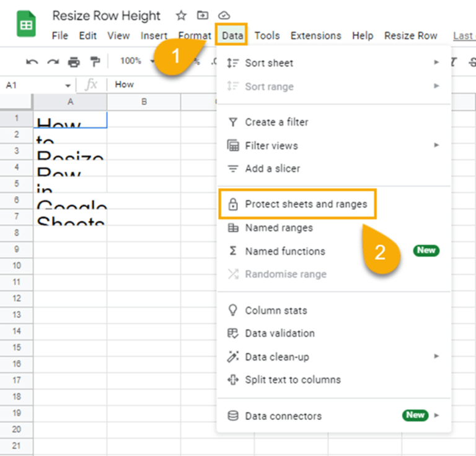Open the Extensions menu
The width and height of the screenshot is (476, 456).
pos(315,36)
